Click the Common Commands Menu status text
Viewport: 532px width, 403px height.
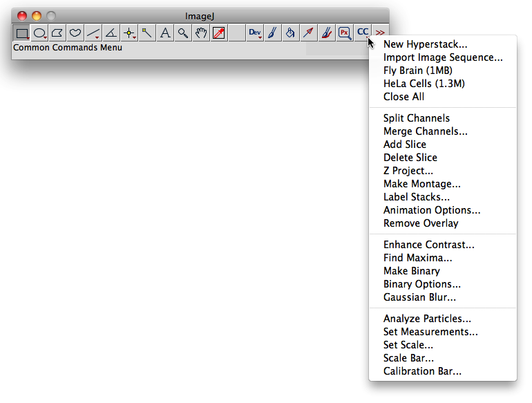[x=68, y=48]
